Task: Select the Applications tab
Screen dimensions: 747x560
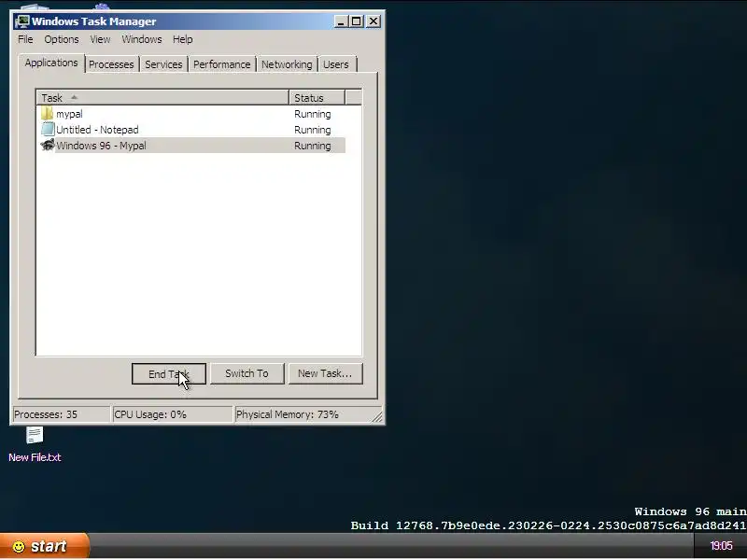Action: click(51, 63)
